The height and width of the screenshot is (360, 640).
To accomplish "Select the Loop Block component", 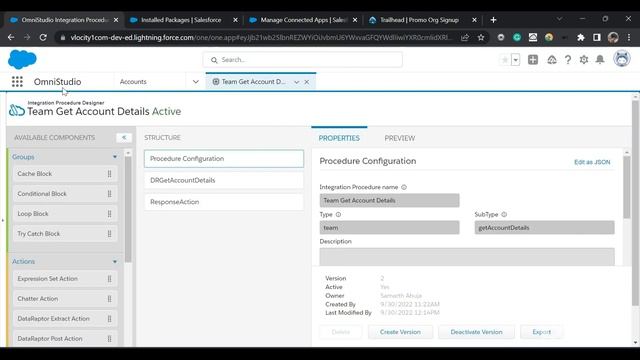I will 65,214.
